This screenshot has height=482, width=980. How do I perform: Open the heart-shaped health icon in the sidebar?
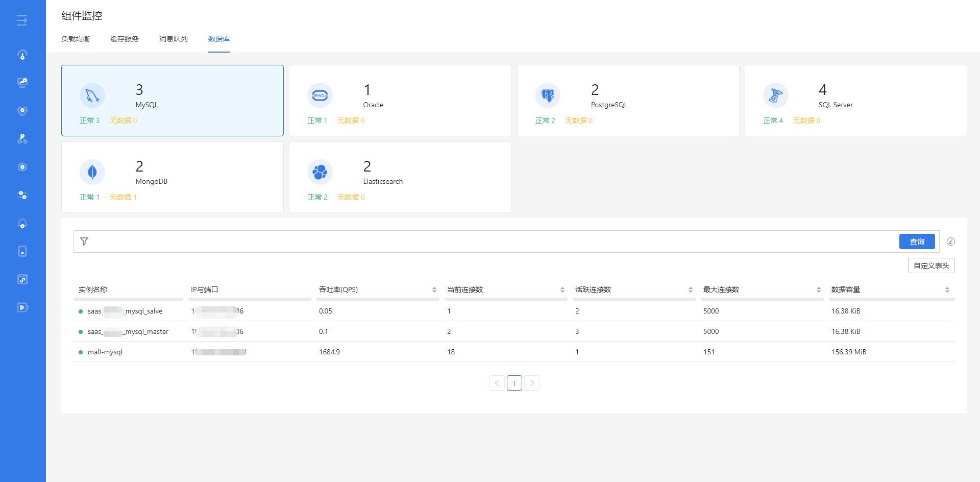tap(22, 111)
